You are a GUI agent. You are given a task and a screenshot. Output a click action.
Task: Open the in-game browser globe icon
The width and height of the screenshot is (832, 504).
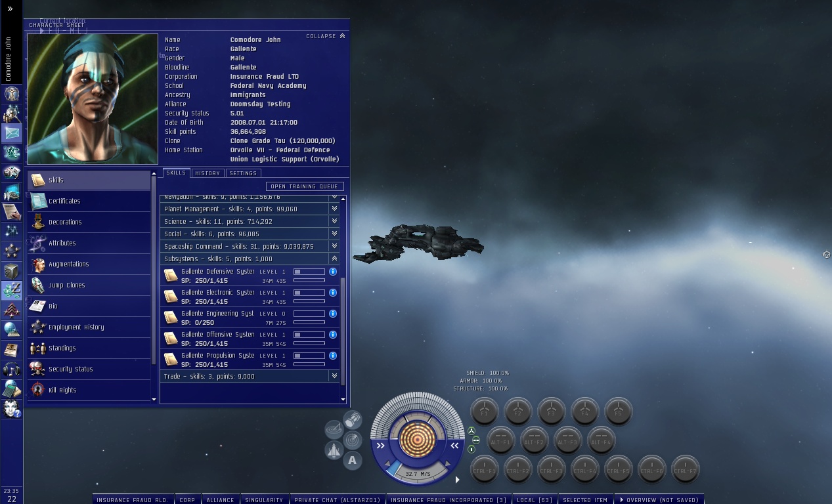point(11,329)
